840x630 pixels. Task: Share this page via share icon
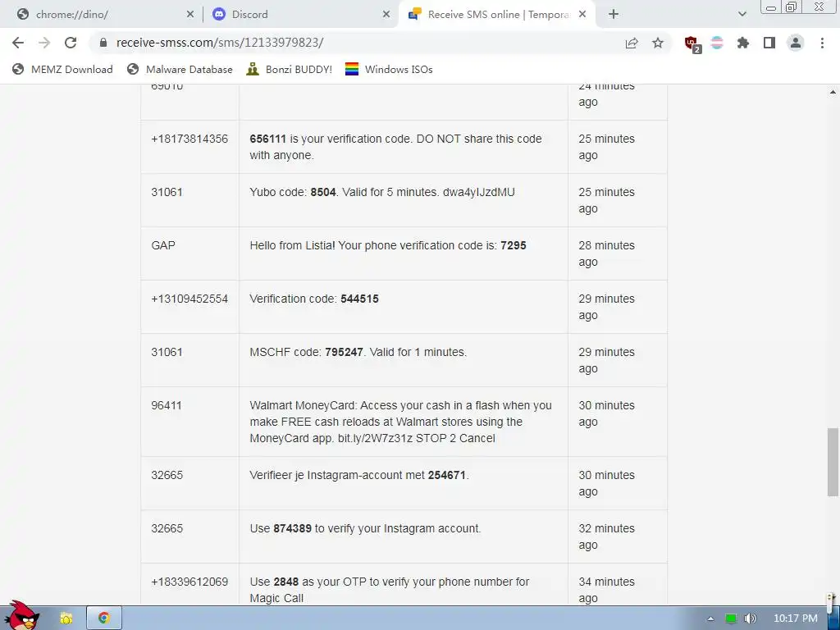tap(632, 43)
